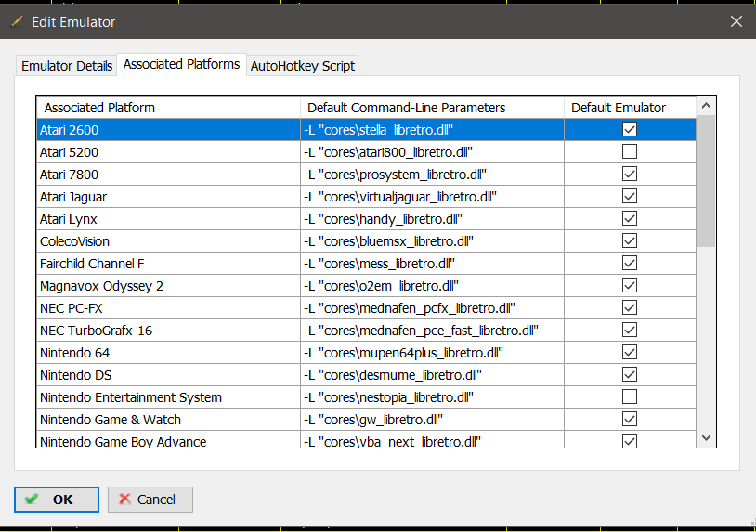Click the vertical scrollbar thumb

click(x=707, y=181)
